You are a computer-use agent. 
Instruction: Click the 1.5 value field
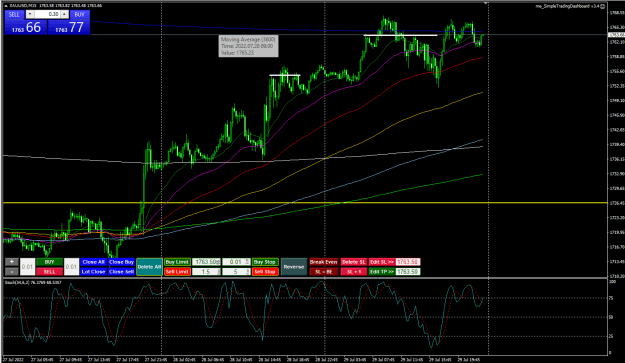(x=206, y=272)
